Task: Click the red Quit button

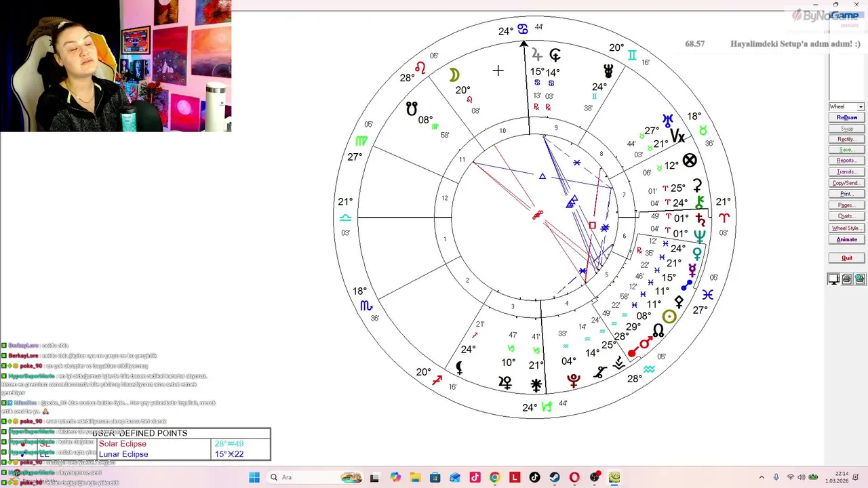Action: [846, 258]
